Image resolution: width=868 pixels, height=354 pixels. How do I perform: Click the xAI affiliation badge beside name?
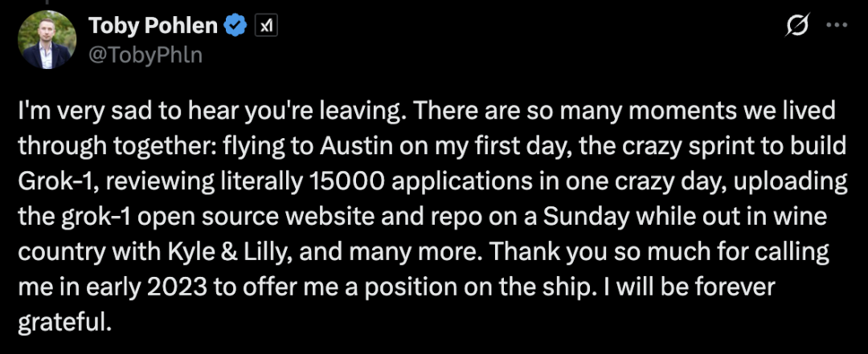(x=265, y=26)
